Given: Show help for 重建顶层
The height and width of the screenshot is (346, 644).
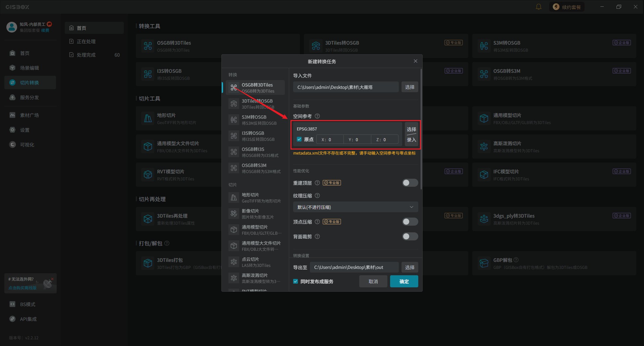Looking at the screenshot, I should (x=317, y=183).
